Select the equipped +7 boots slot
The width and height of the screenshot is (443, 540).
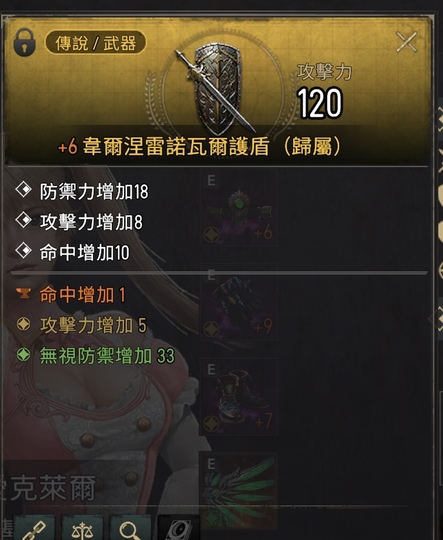pyautogui.click(x=238, y=396)
